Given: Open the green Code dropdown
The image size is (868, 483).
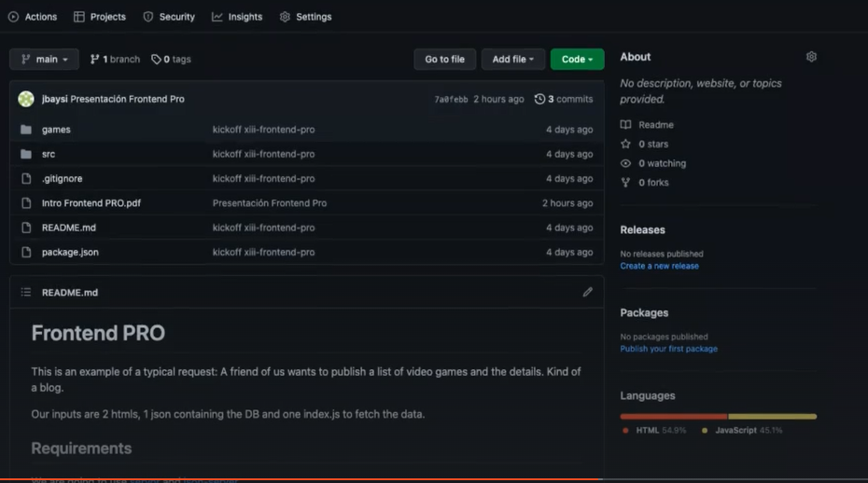Looking at the screenshot, I should coord(577,59).
